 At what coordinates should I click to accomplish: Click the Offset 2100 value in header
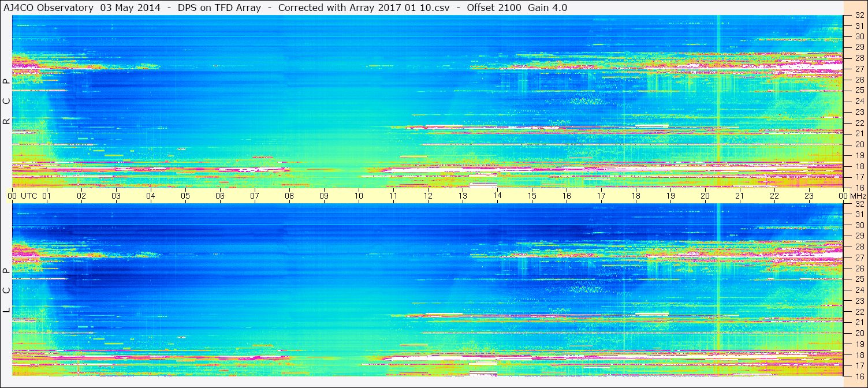click(x=493, y=8)
